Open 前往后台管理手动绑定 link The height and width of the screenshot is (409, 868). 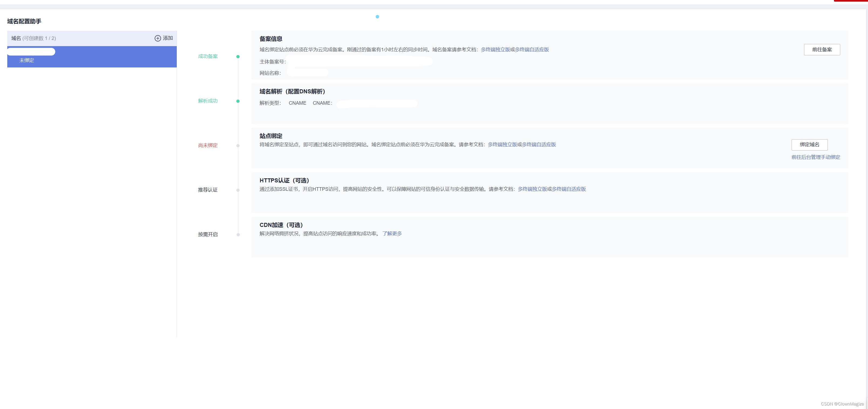pyautogui.click(x=815, y=157)
